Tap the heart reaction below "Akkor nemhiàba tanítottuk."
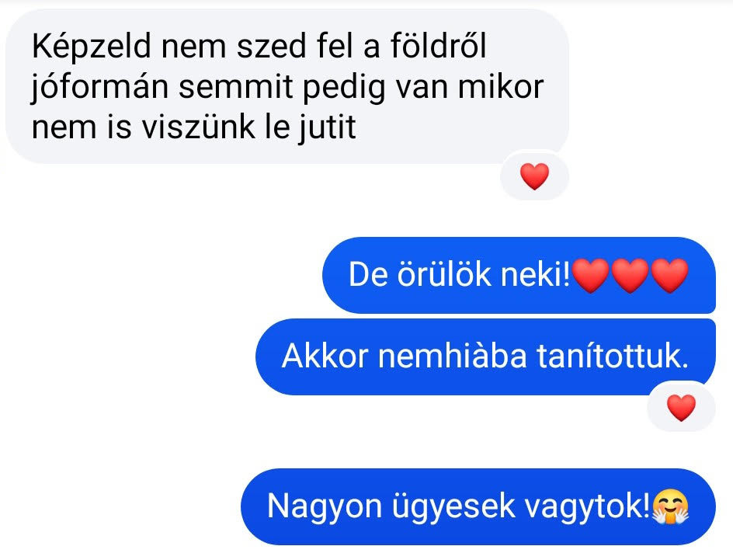Screen dimensions: 733x560 click(x=681, y=408)
